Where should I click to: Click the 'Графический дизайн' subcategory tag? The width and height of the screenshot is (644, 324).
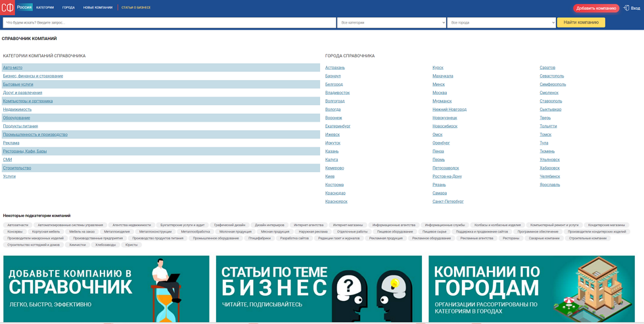pyautogui.click(x=229, y=225)
